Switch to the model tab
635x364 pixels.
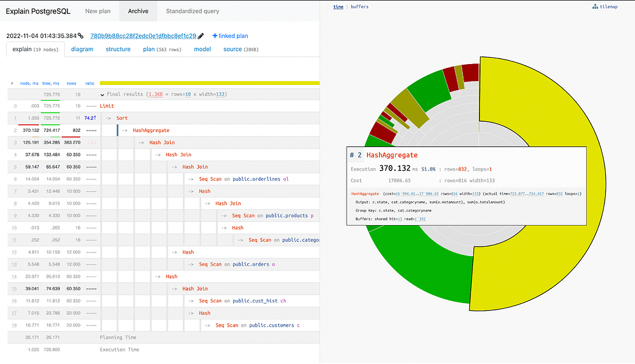203,49
